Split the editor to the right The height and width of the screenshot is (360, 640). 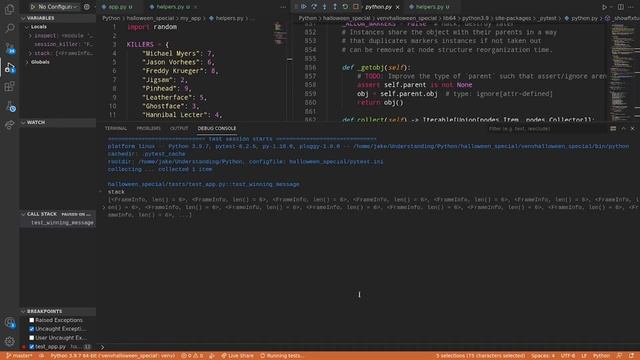(620, 7)
